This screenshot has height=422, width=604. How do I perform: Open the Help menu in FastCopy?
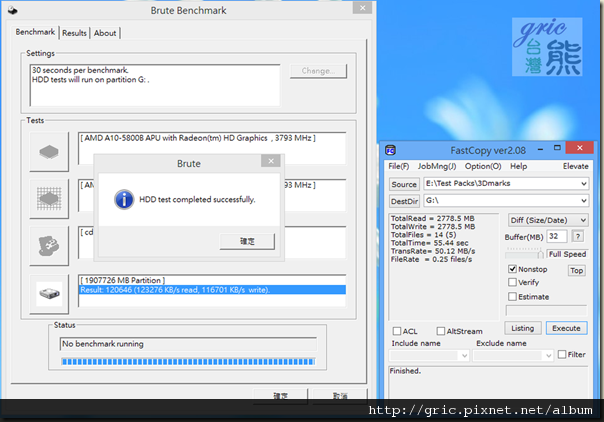pos(518,166)
